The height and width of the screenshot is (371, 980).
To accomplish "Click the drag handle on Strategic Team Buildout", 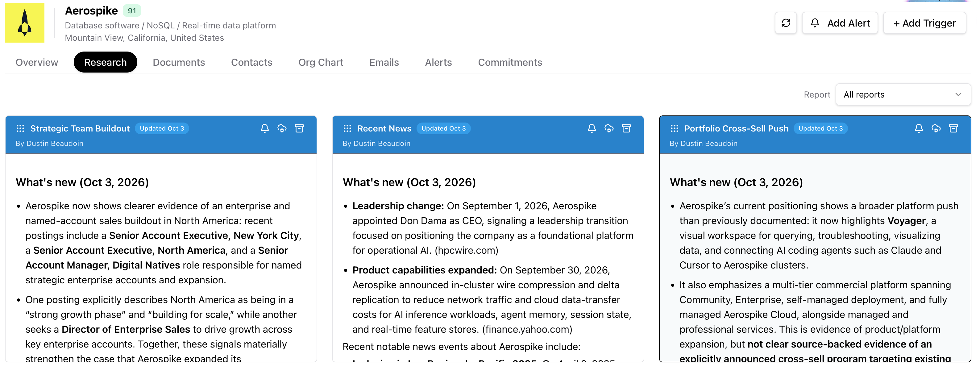I will (x=20, y=129).
